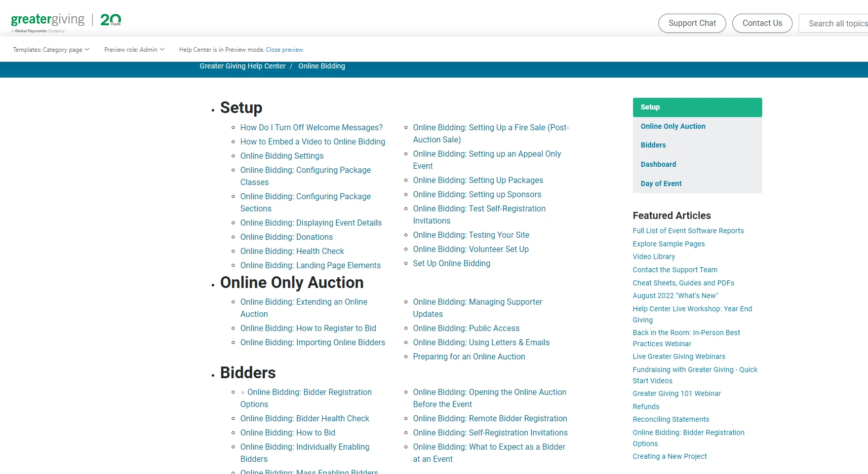Click the Greater Giving logo
Viewport: 868px width, 474px height.
66,22
